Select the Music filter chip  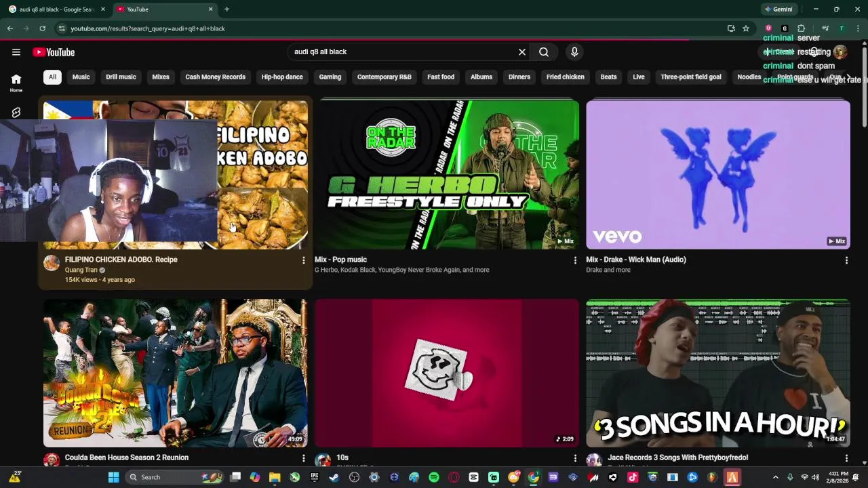click(x=81, y=77)
